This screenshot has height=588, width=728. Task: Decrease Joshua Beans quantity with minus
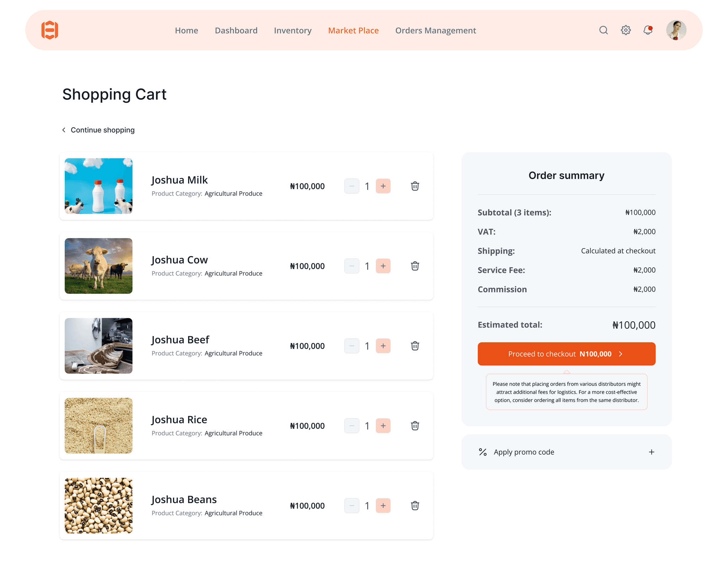[x=352, y=506]
